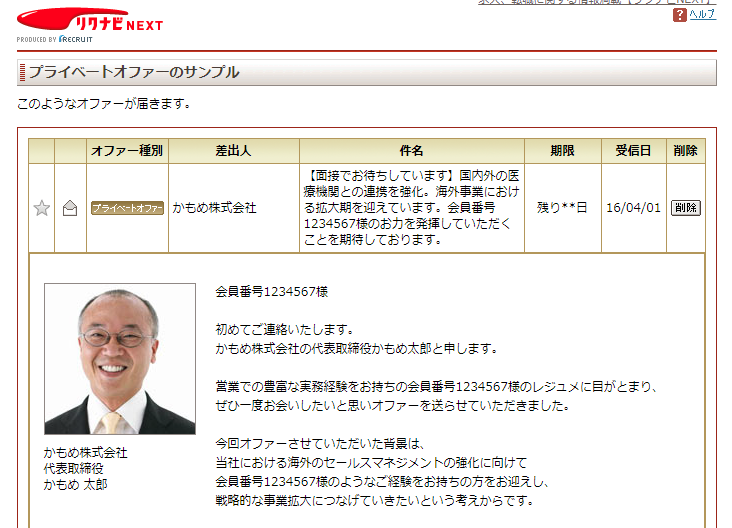Screen dimensions: 732x528
Task: Click the 削除 column header
Action: pyautogui.click(x=685, y=151)
